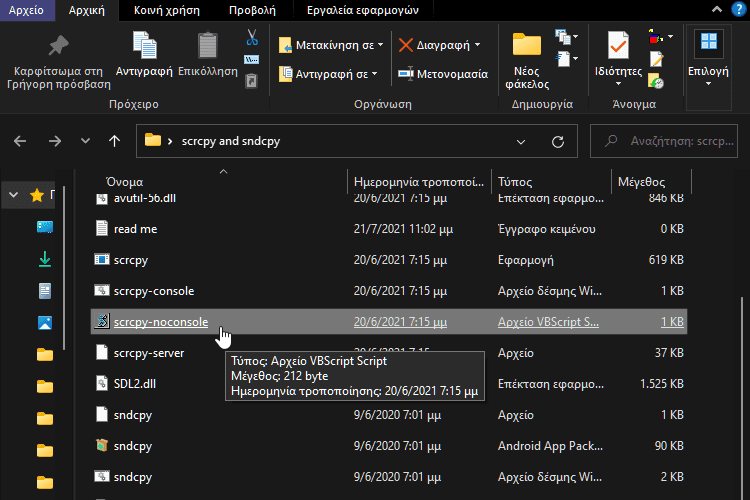The width and height of the screenshot is (750, 500).
Task: Pin to Quick access (Καρφίτσωμα στη Γρήγορη πρόσβαση)
Action: [x=58, y=61]
